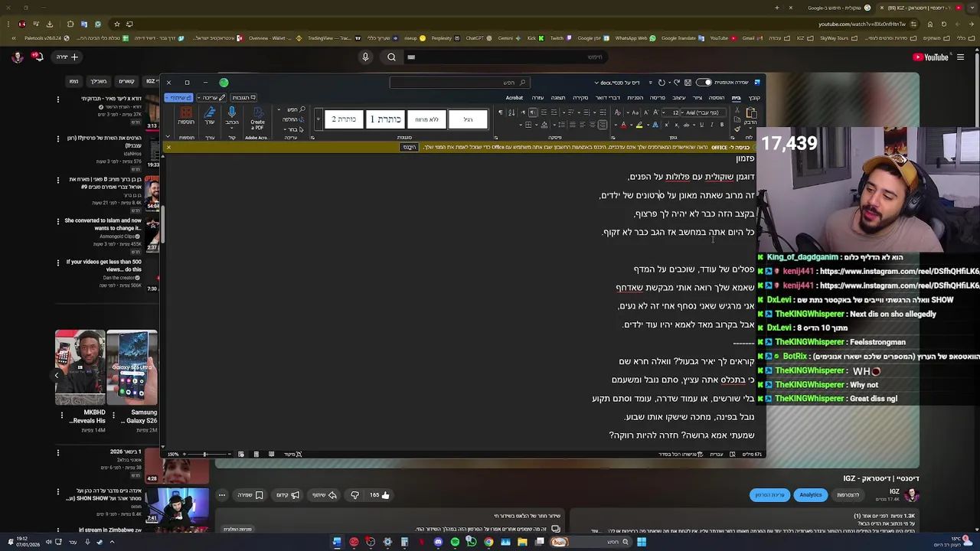
Task: Toggle the AutoSave switch in Word
Action: click(704, 83)
